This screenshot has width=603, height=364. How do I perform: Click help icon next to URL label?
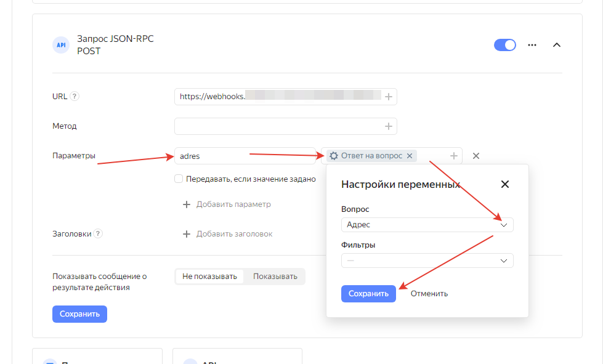[x=75, y=97]
